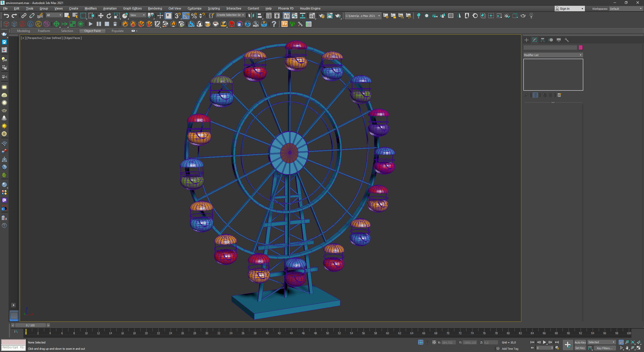Image resolution: width=644 pixels, height=352 pixels.
Task: Click the Key Filters button
Action: 605,348
